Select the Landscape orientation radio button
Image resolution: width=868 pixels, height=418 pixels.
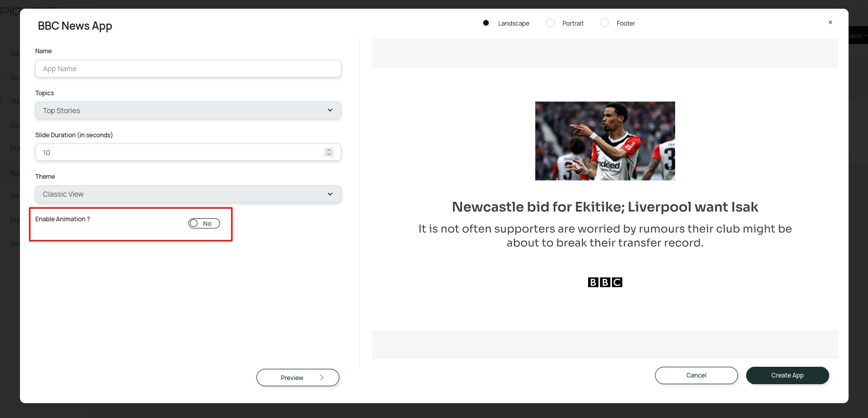click(486, 23)
